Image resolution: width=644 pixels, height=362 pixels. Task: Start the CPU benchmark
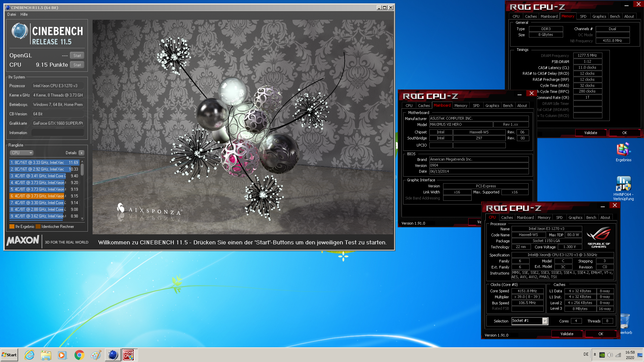[x=77, y=65]
